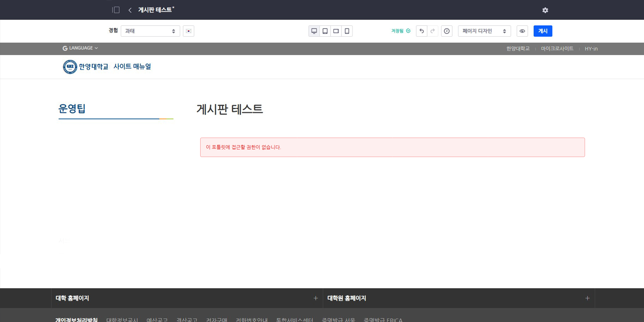Expand the LANGUAGE menu
Screen dimensions: 644x322
point(80,48)
